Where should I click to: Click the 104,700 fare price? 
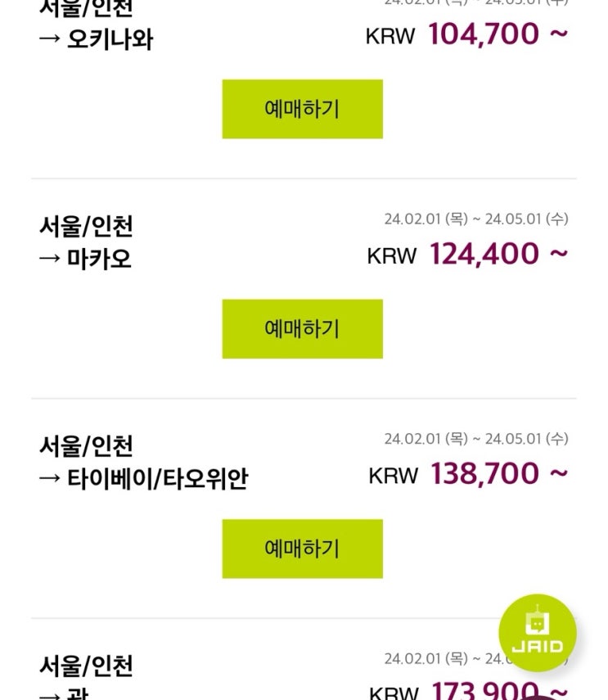[484, 34]
